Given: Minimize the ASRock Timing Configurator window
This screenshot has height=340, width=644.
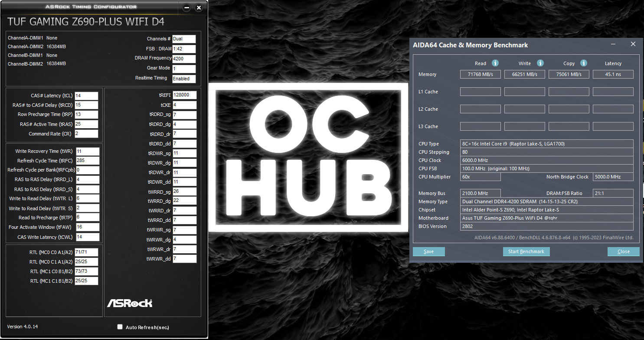Looking at the screenshot, I should [187, 8].
